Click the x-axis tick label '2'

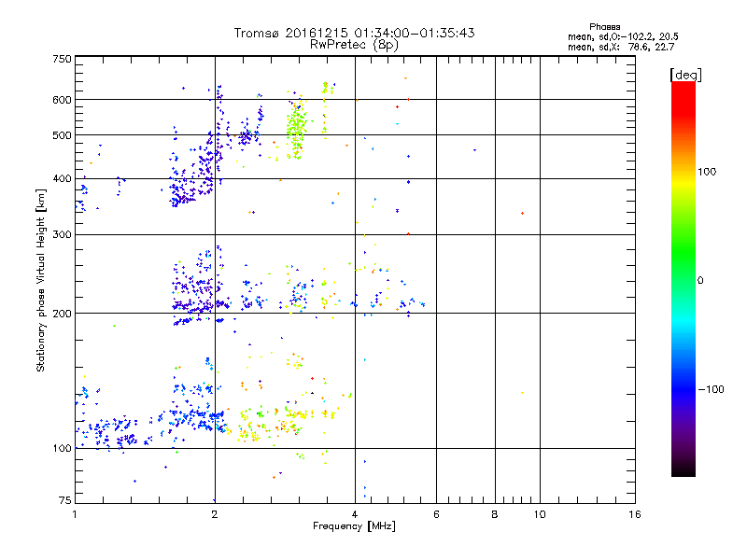[215, 514]
